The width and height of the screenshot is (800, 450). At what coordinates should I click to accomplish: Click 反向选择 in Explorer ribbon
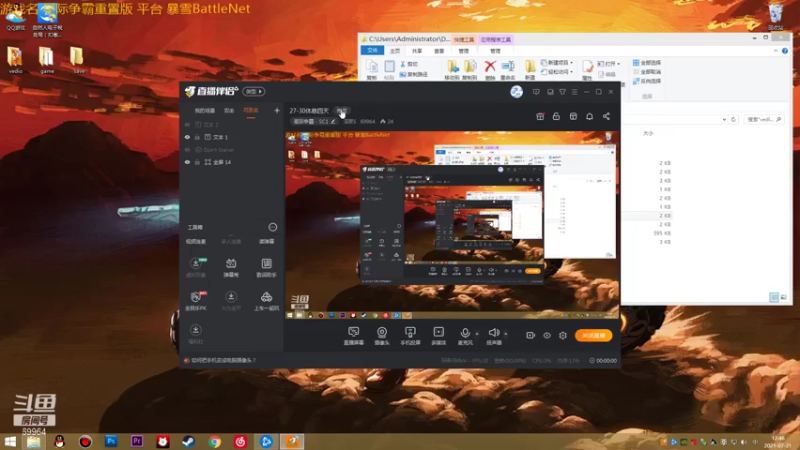click(647, 81)
